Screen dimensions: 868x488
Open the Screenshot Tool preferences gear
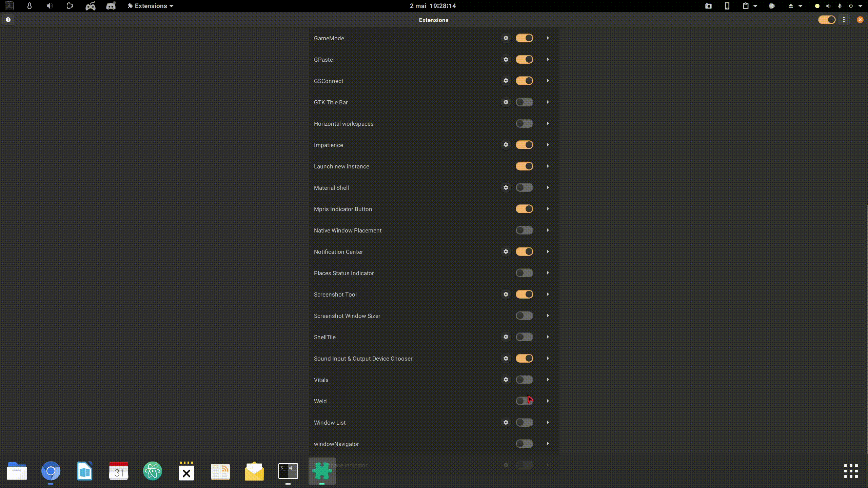506,294
